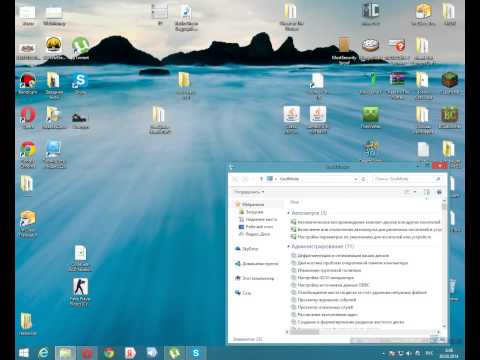Viewport: 480px width, 360px height.
Task: Open Загрузки in the navigation pane
Action: [x=251, y=212]
